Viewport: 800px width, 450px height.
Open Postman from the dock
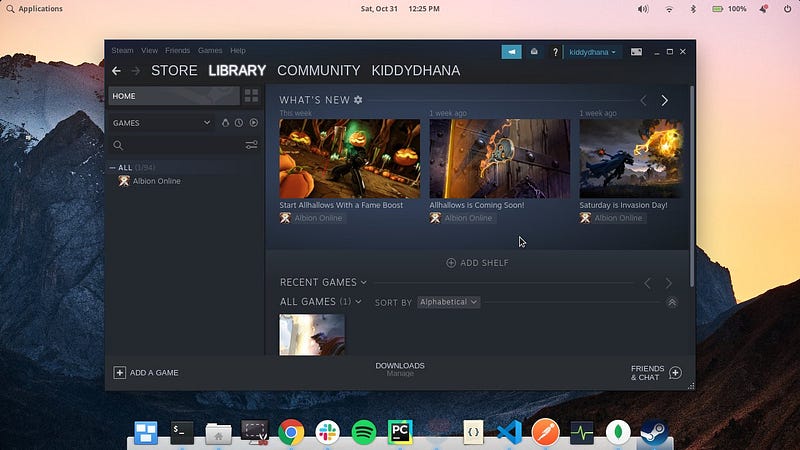545,433
